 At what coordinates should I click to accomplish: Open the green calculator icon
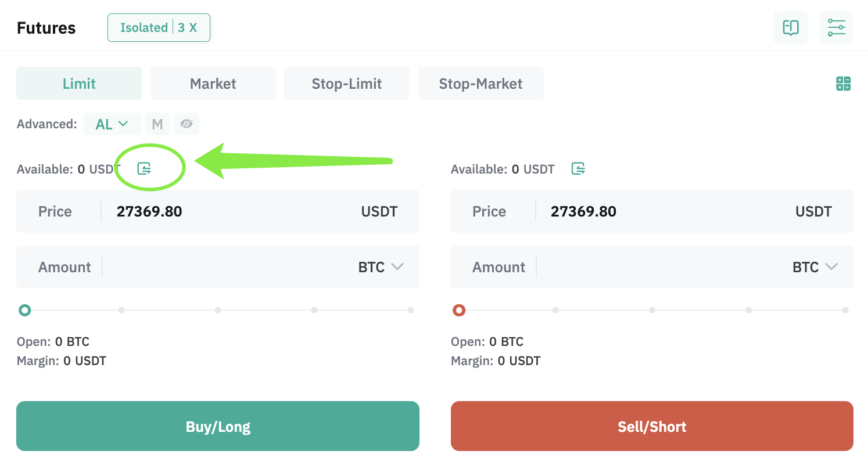pyautogui.click(x=843, y=84)
